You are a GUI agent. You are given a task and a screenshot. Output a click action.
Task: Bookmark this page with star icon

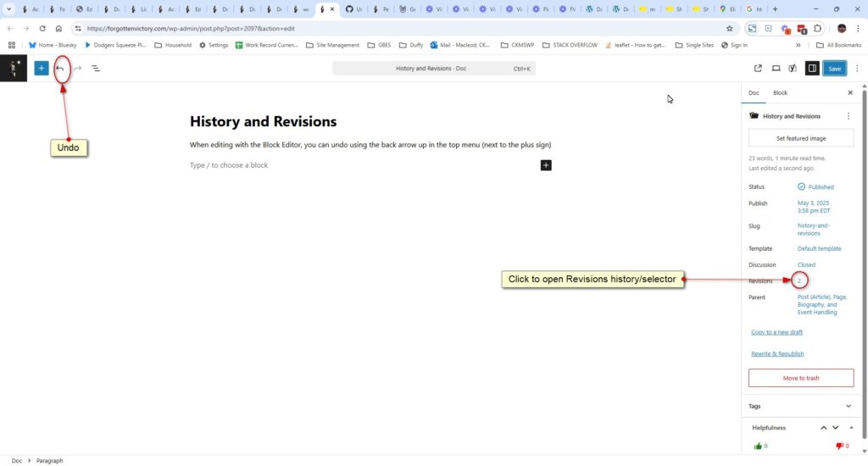tap(730, 28)
